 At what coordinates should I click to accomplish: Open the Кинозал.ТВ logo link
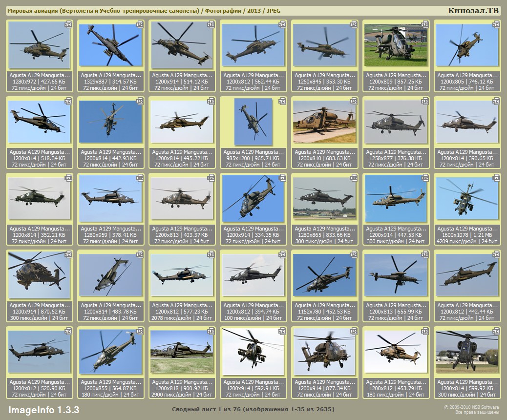coord(473,11)
